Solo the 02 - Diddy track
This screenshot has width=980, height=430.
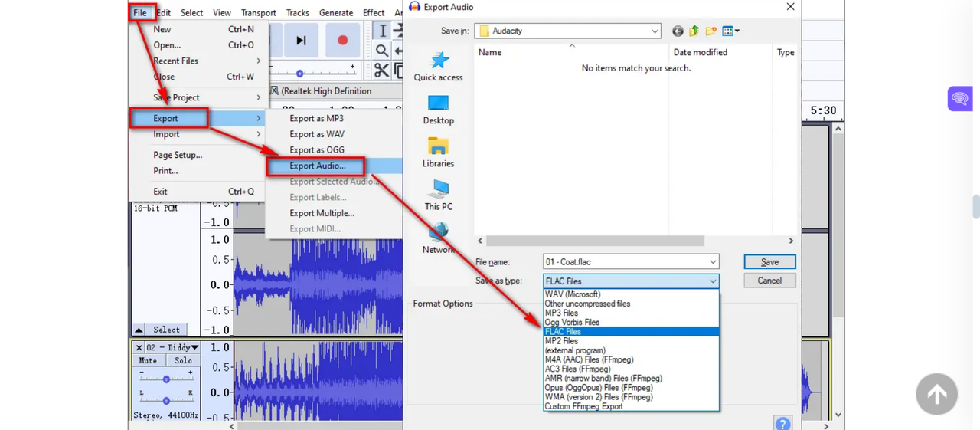[182, 360]
